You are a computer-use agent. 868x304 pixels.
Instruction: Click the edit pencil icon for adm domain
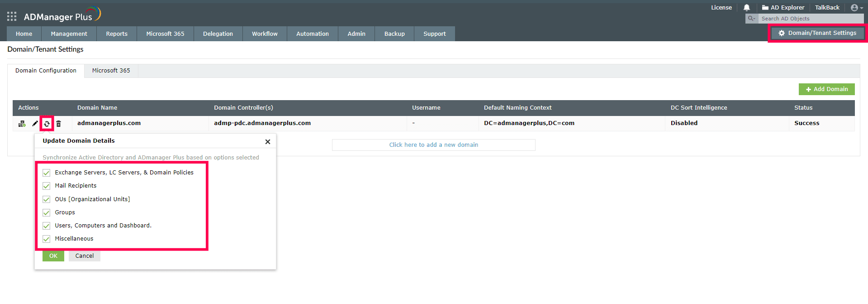35,124
